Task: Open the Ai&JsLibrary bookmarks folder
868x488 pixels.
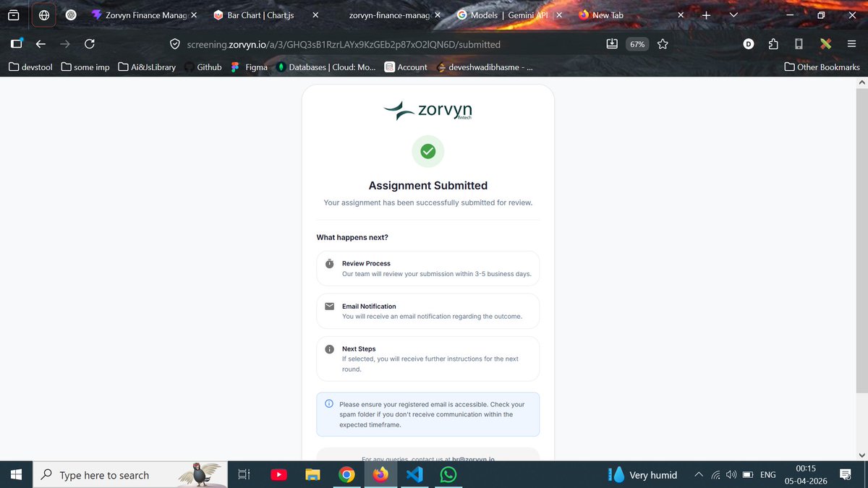Action: pyautogui.click(x=148, y=67)
